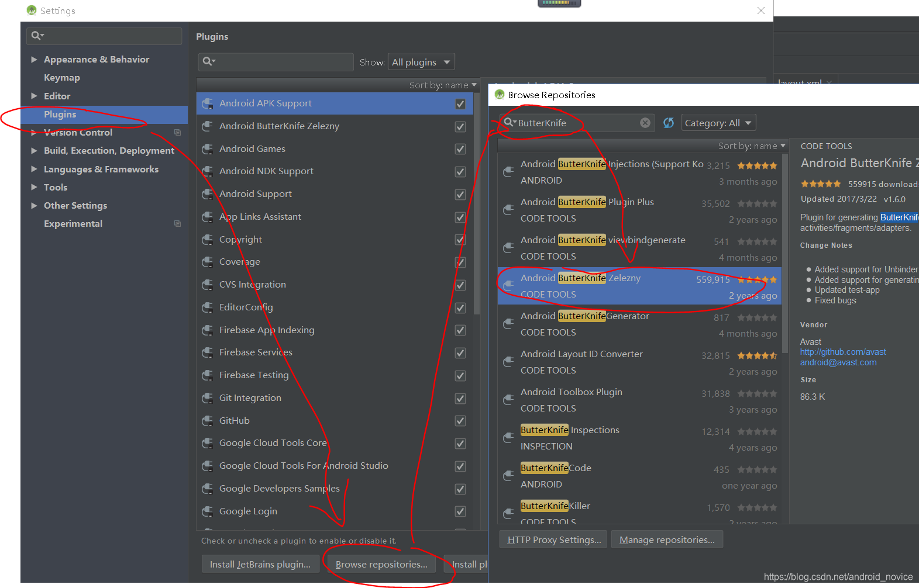Screen dimensions: 919x588
Task: Click Manage repositories button
Action: [x=667, y=539]
